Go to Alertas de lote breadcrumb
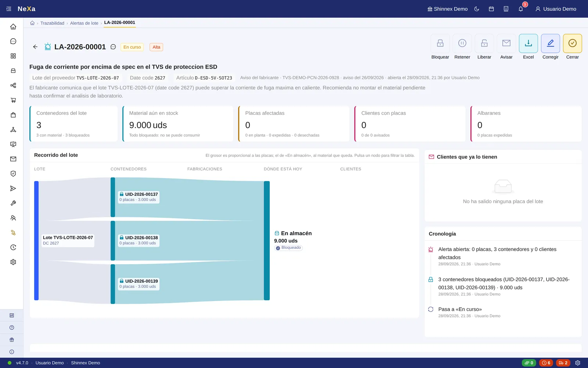This screenshot has width=588, height=368. [x=84, y=23]
